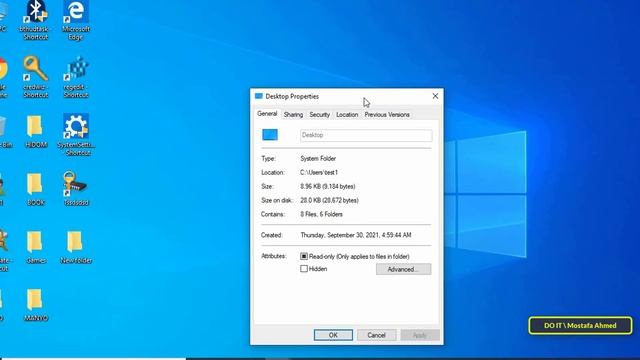
Task: Open the Advanced... attributes dialog
Action: 403,269
